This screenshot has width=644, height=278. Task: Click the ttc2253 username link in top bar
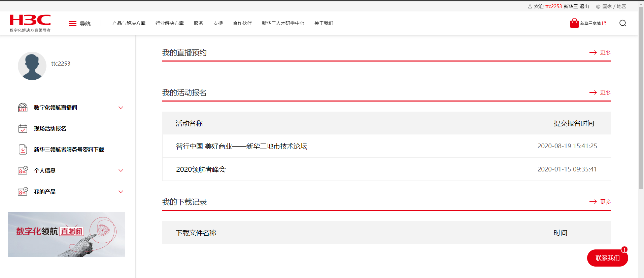tap(553, 6)
